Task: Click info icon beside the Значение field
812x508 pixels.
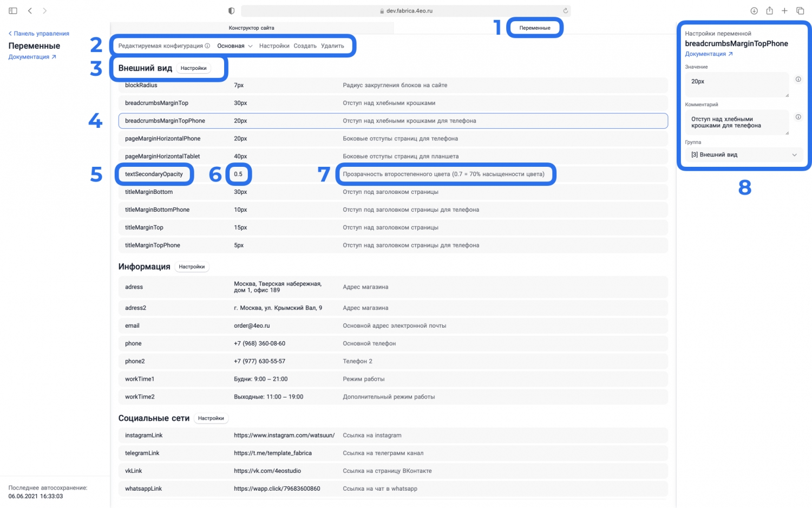Action: pos(798,79)
